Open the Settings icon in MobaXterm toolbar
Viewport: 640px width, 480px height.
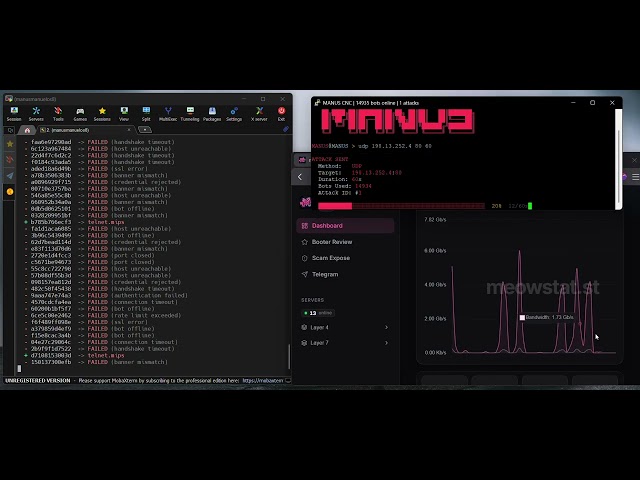pos(234,113)
